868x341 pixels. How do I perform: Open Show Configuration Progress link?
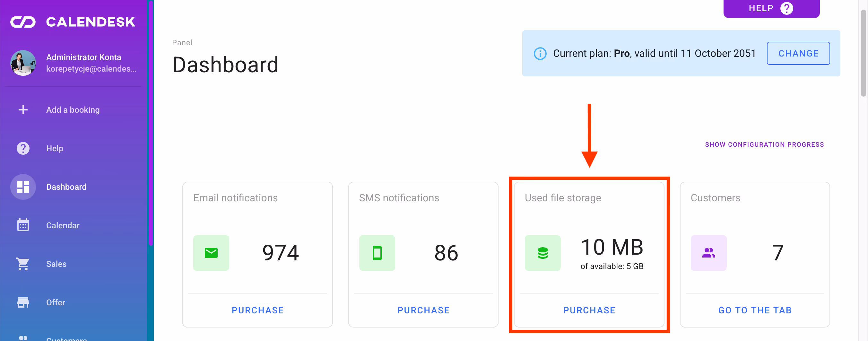764,144
